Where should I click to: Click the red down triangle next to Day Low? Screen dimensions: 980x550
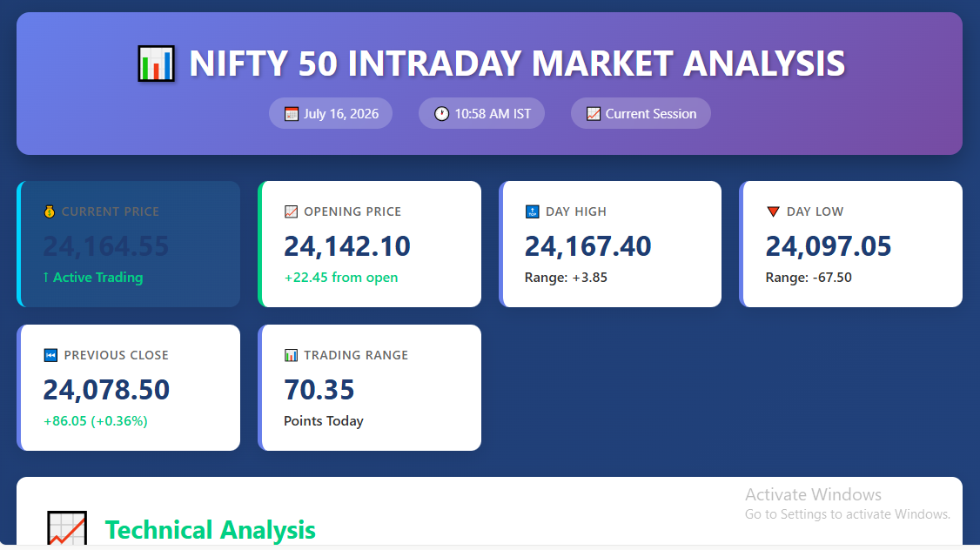point(773,211)
